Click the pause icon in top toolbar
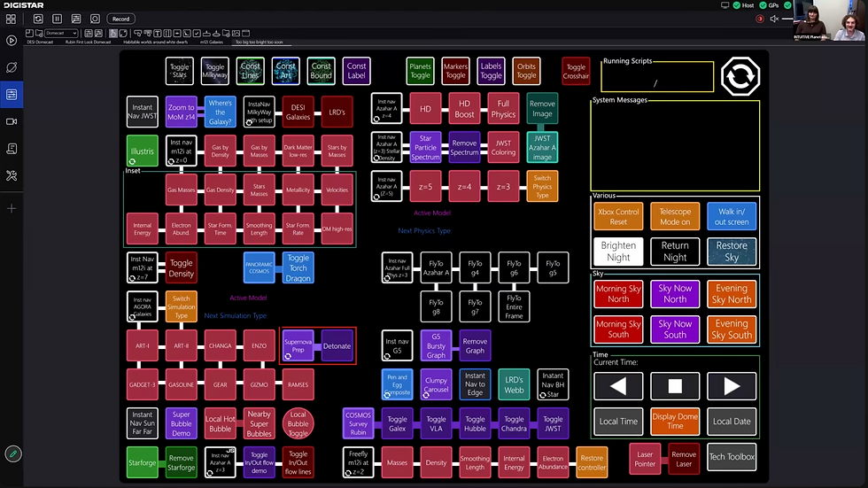Screen dimensions: 868x488 click(x=57, y=19)
